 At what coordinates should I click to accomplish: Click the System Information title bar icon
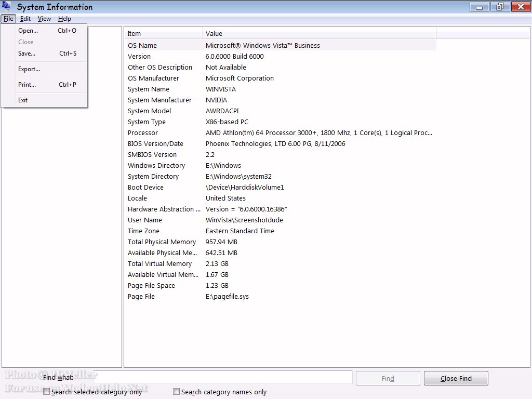click(x=6, y=6)
